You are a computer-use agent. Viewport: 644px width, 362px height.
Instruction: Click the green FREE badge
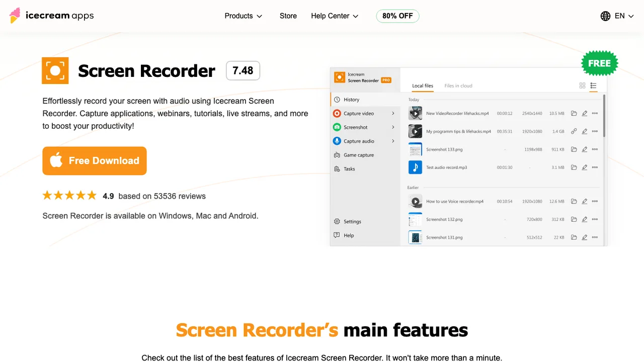[599, 63]
